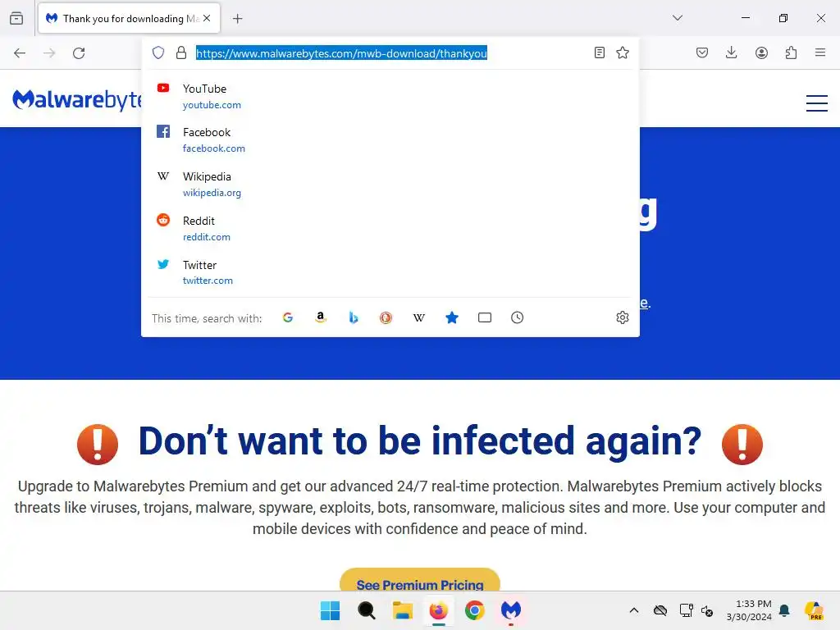Open Malwarebytes app in taskbar
This screenshot has width=840, height=630.
511,610
